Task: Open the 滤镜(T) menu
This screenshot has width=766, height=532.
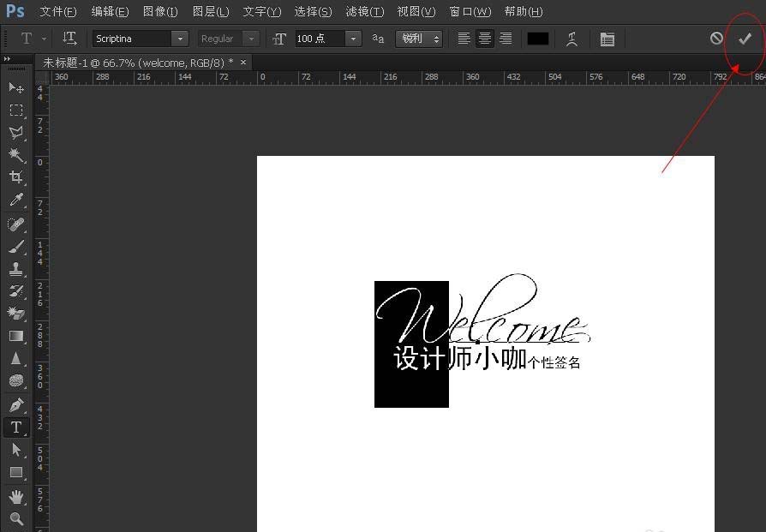Action: 364,11
